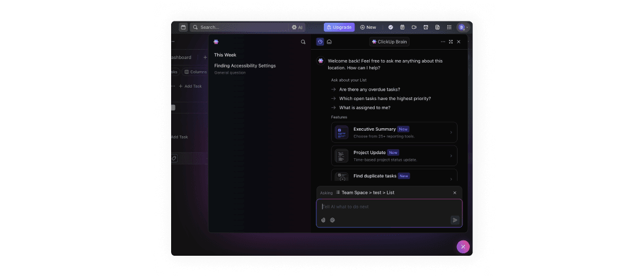Toggle the chat history panel icon
Screen dimensions: 644x276
[x=320, y=42]
